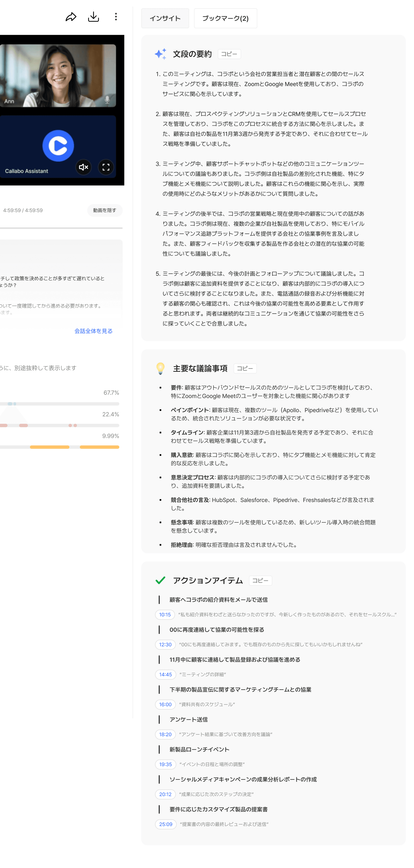Click the quote “アンケート結果に基づいて改善方向を議論”
Viewport: 414px width, 868px height.
[x=226, y=734]
